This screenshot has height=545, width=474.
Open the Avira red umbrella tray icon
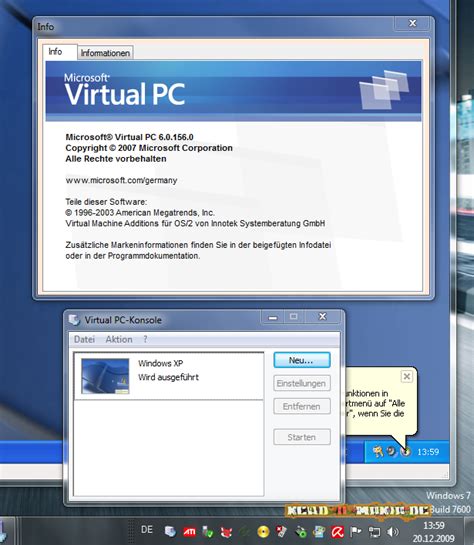(337, 531)
